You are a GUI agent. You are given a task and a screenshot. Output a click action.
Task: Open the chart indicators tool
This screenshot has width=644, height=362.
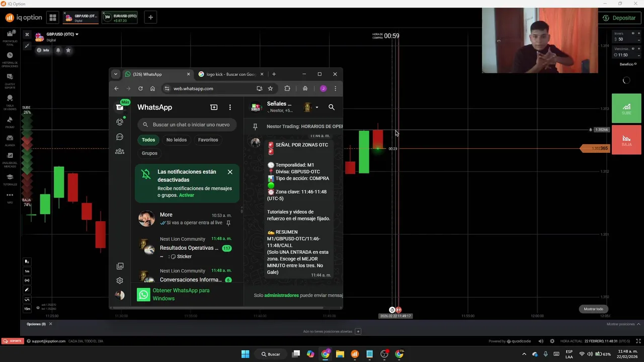(x=27, y=299)
